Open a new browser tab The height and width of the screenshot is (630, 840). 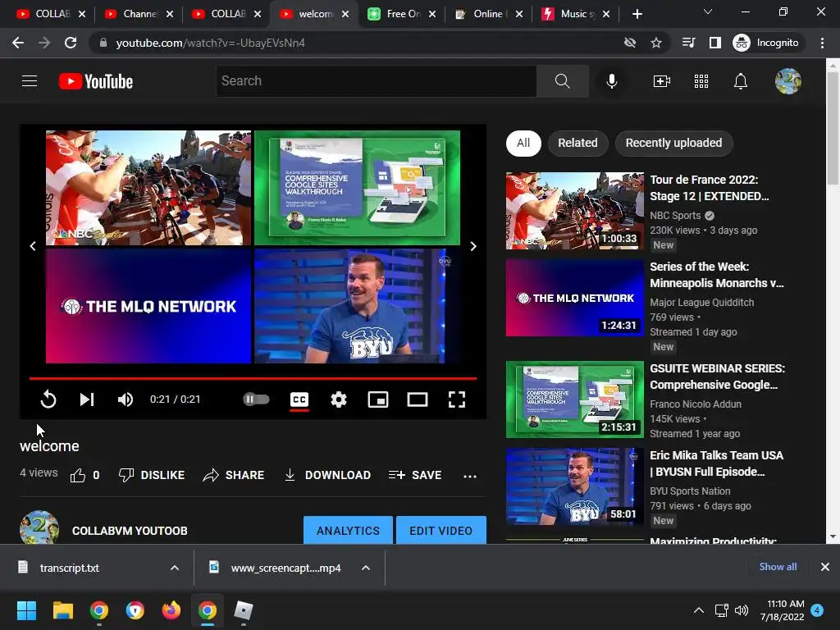click(637, 14)
